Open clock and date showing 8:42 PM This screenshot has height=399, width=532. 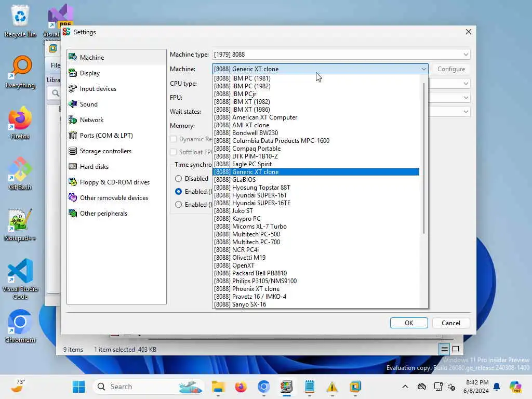pyautogui.click(x=477, y=387)
